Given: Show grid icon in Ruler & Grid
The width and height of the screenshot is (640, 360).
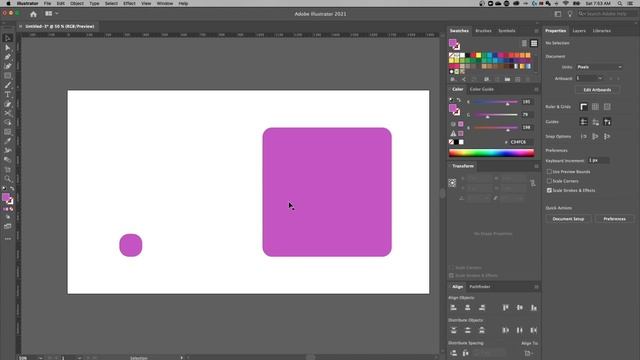Looking at the screenshot, I should pyautogui.click(x=596, y=107).
